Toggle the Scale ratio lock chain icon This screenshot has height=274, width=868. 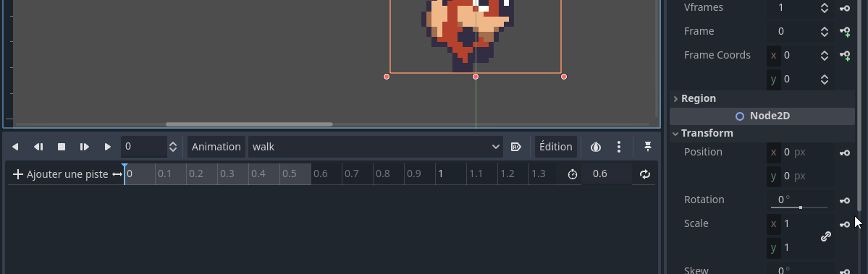825,236
